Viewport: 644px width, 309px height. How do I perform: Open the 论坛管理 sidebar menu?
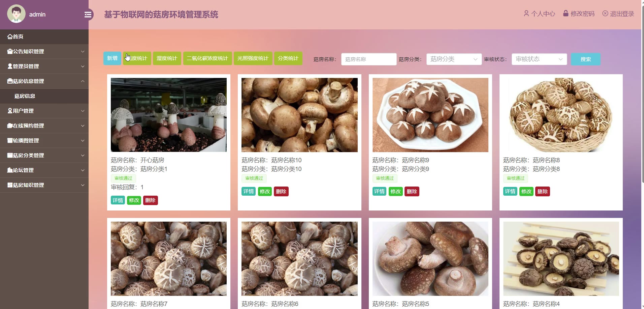click(44, 170)
